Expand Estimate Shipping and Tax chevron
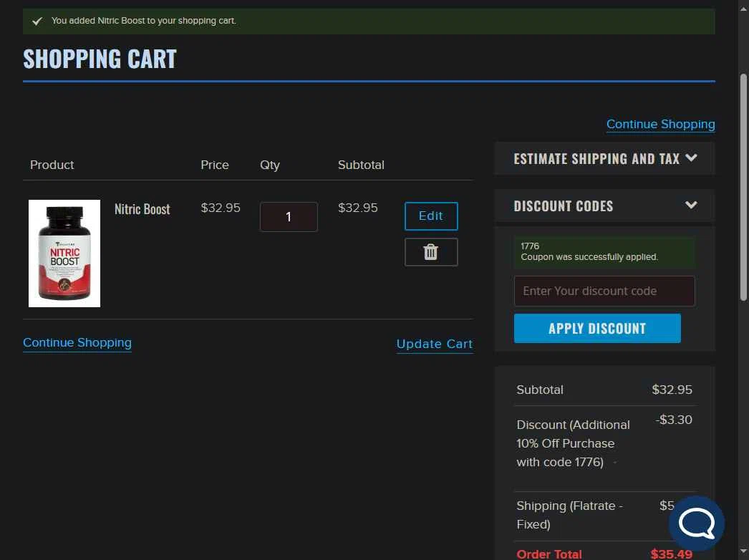This screenshot has height=560, width=749. click(691, 158)
